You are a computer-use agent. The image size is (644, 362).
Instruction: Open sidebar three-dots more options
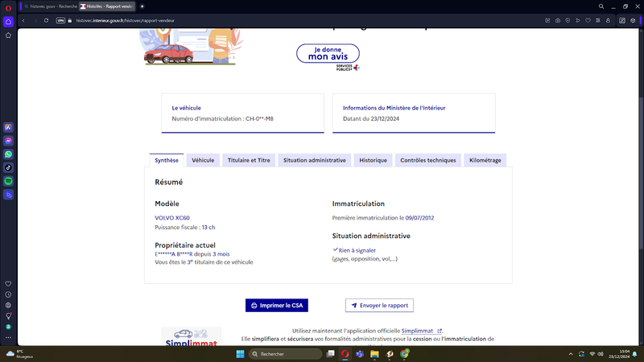click(8, 337)
